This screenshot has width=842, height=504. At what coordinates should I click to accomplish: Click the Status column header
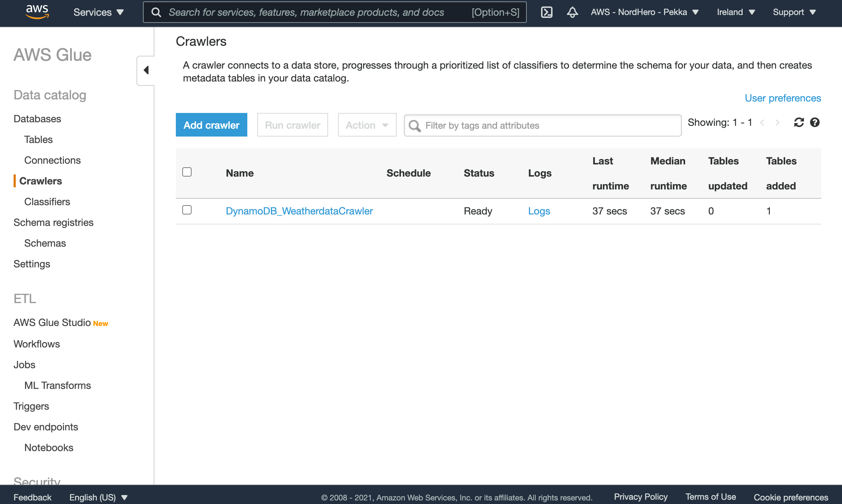[479, 173]
